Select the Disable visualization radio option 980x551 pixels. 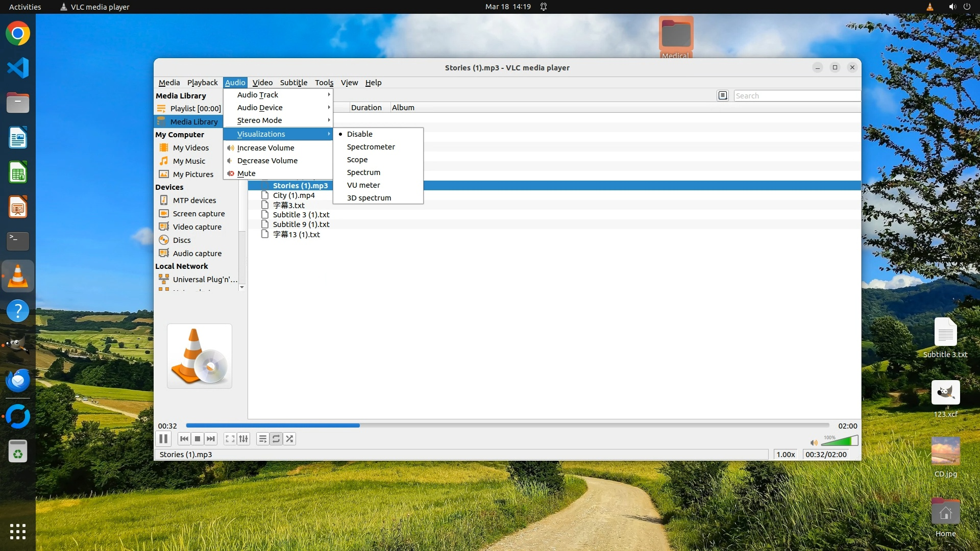point(360,134)
